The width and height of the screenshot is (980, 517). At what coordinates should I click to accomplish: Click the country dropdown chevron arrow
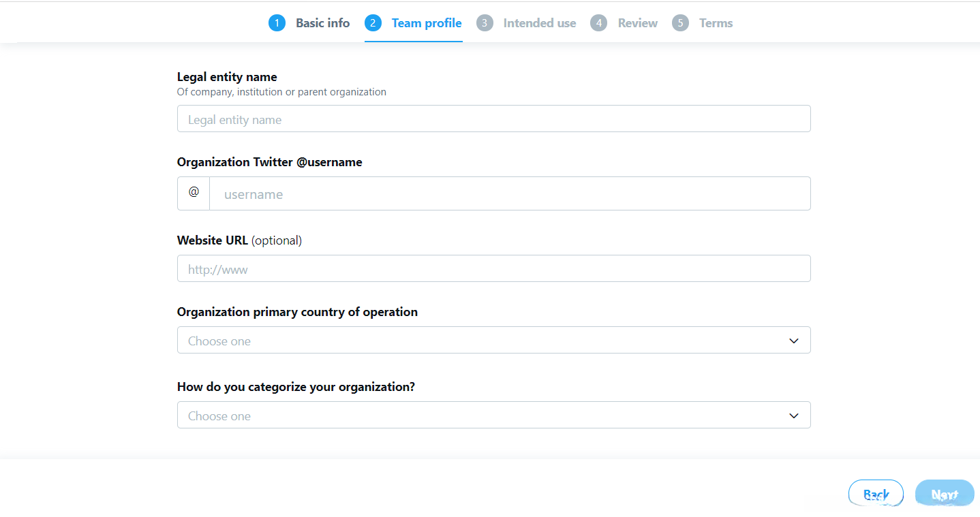tap(793, 341)
